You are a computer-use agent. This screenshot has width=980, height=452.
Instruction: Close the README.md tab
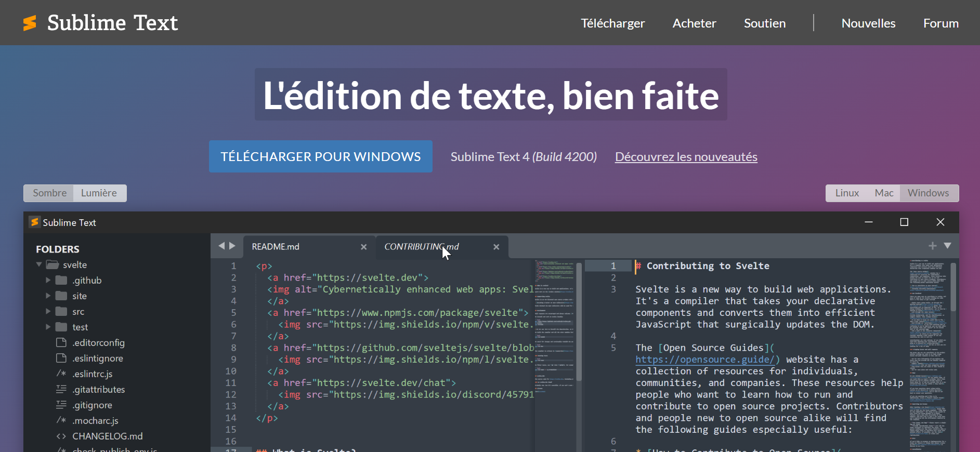click(364, 247)
